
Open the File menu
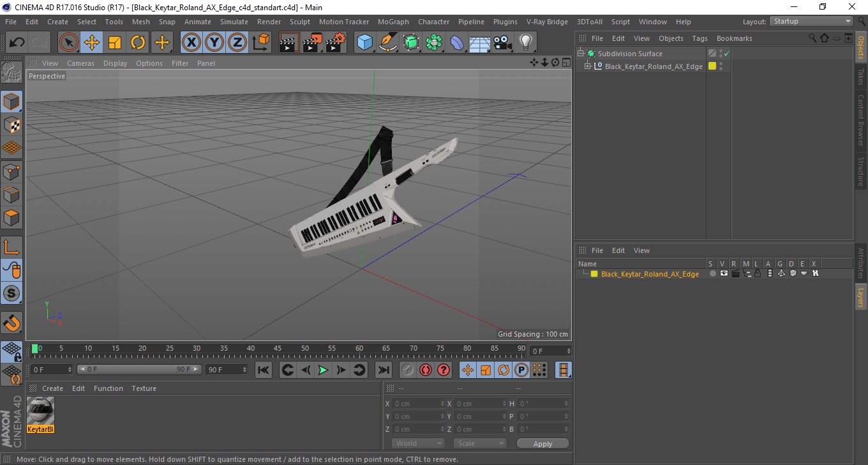coord(11,22)
